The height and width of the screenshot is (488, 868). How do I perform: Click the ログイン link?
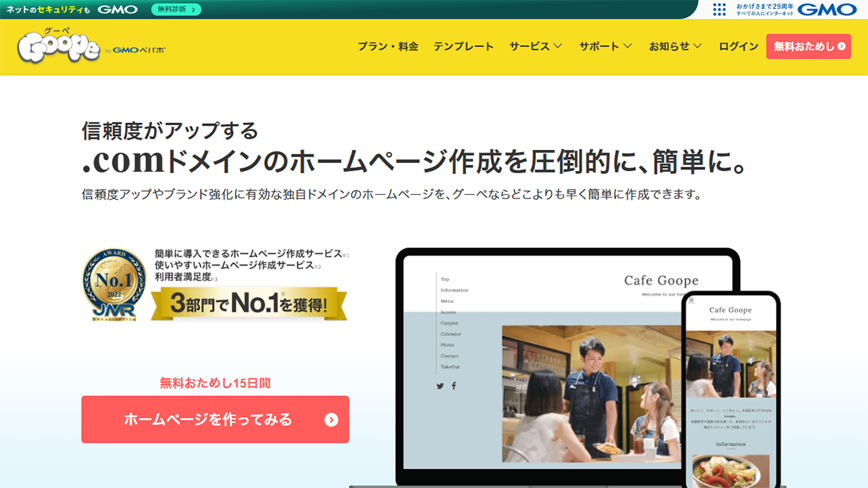[x=737, y=46]
